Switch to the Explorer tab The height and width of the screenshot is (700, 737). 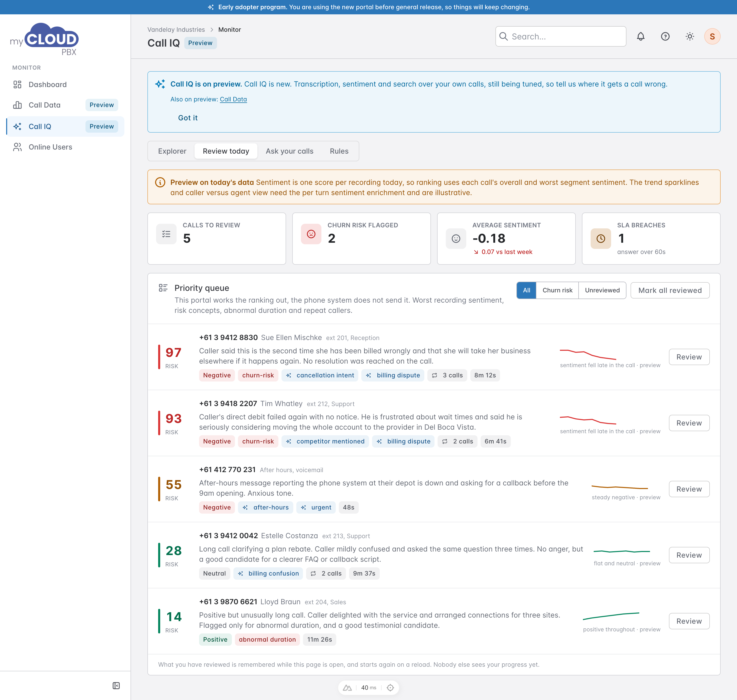[x=172, y=151]
